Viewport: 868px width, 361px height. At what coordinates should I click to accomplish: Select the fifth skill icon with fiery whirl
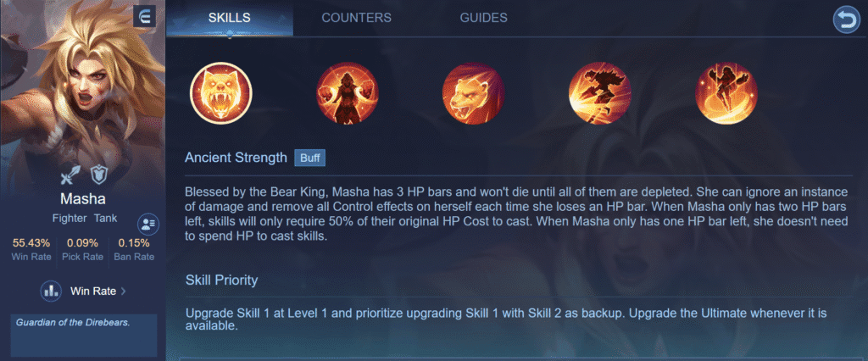pyautogui.click(x=726, y=92)
